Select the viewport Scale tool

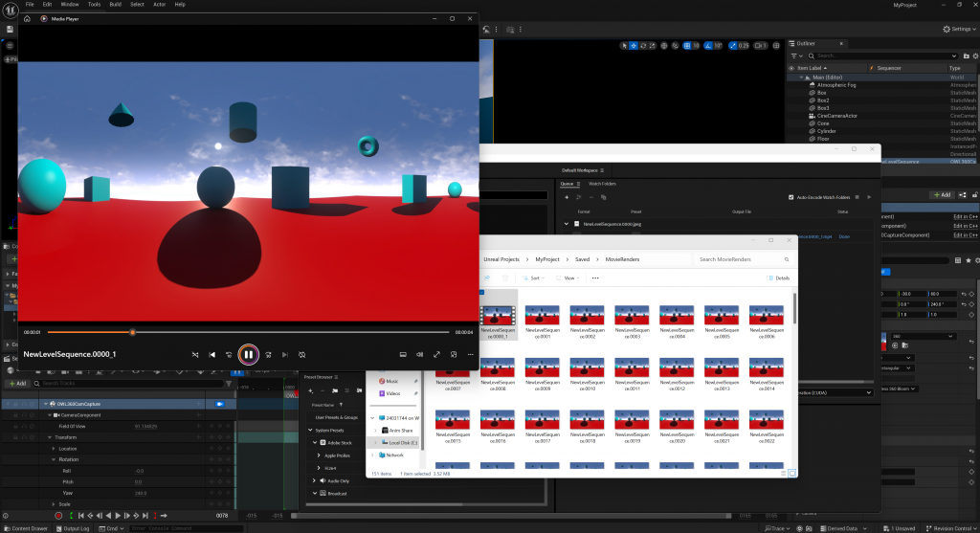click(x=652, y=46)
